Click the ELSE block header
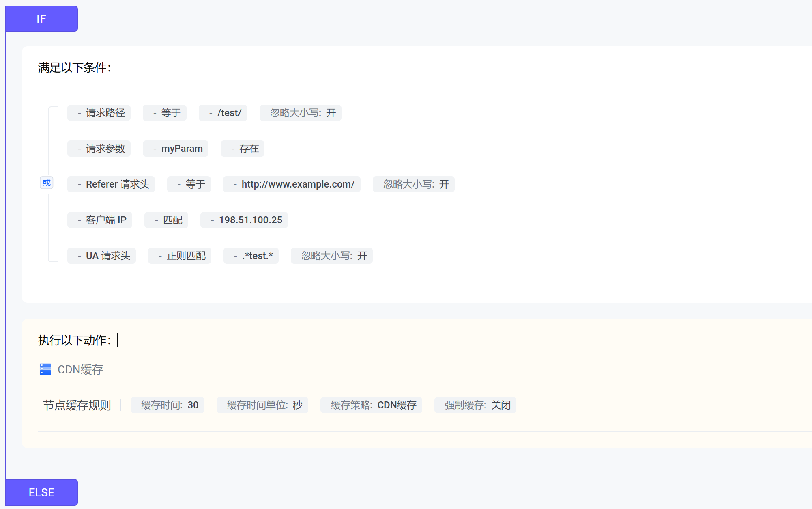Viewport: 812px width, 509px height. click(x=41, y=492)
